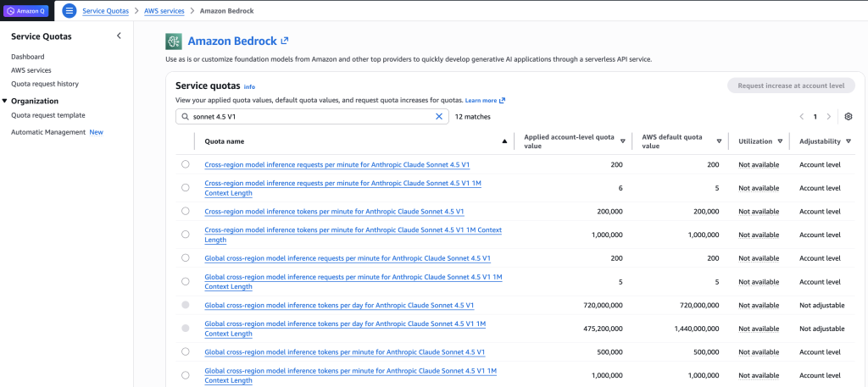Open table preferences gear icon

[x=848, y=117]
